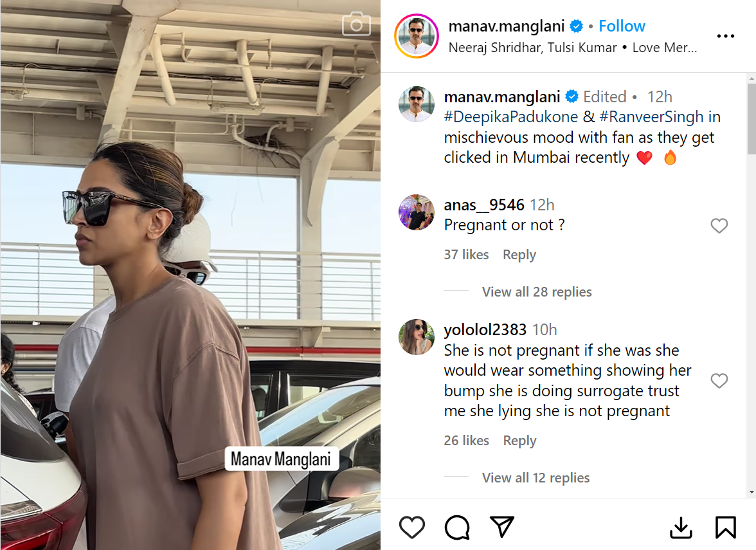Open the #RanveerSingh hashtag link
Screen dimensions: 756x550
[651, 117]
